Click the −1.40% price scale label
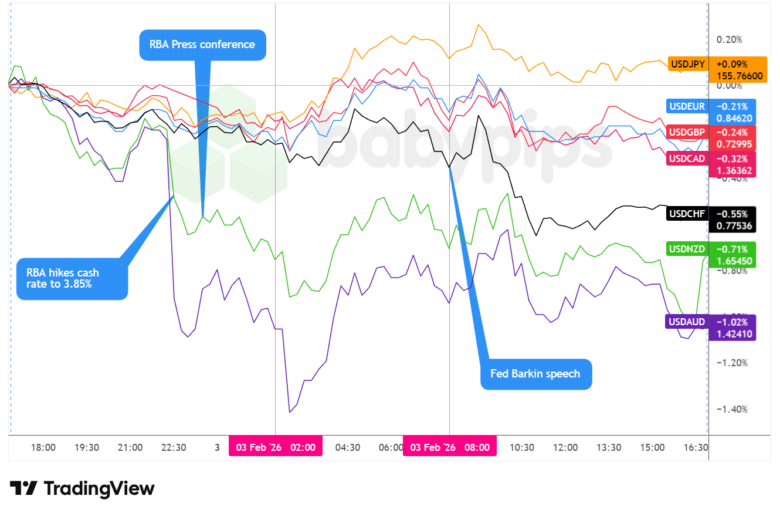The width and height of the screenshot is (780, 516). tap(730, 409)
